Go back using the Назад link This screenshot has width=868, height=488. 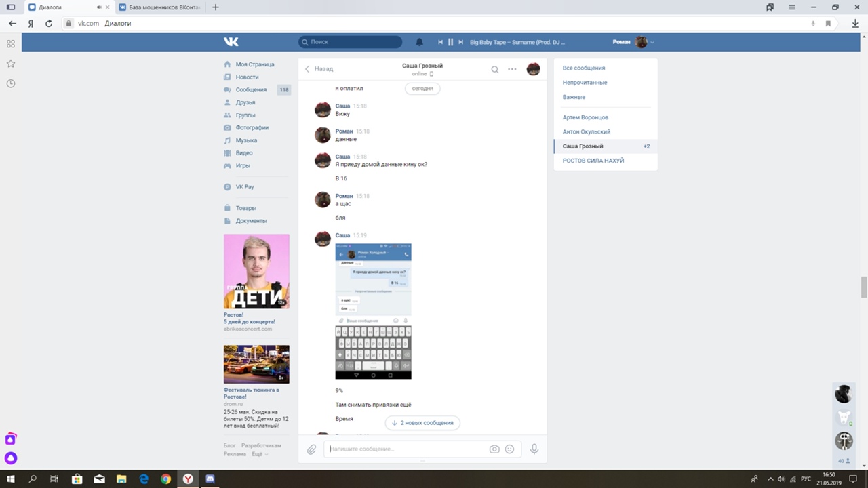click(x=319, y=69)
